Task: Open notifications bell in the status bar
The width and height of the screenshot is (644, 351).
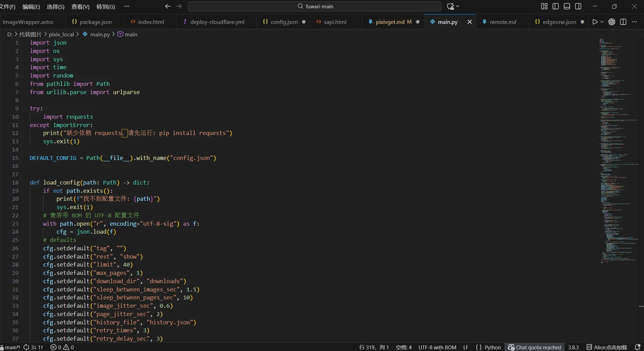Action: pos(637,347)
